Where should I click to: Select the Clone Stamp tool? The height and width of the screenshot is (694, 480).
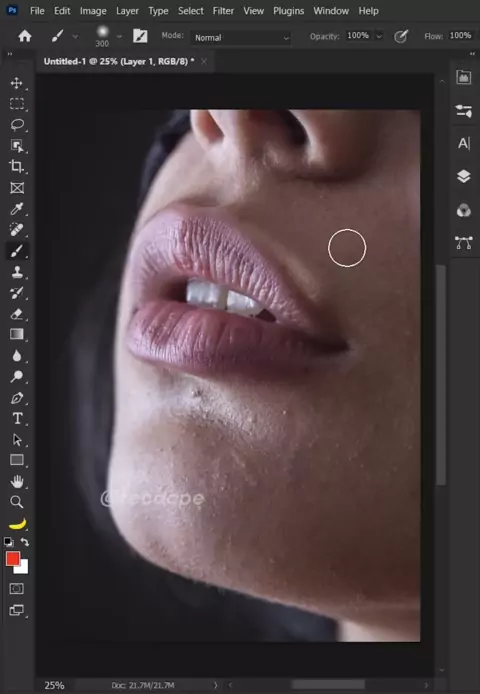17,272
